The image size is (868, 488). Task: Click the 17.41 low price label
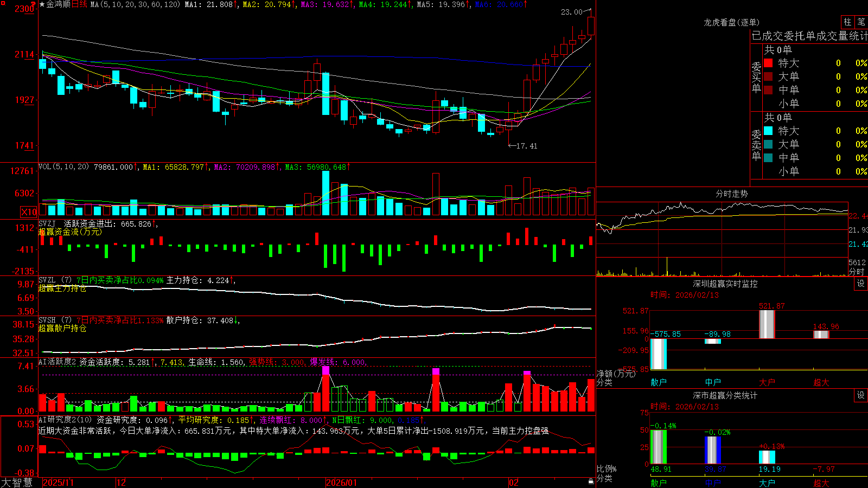[x=527, y=146]
